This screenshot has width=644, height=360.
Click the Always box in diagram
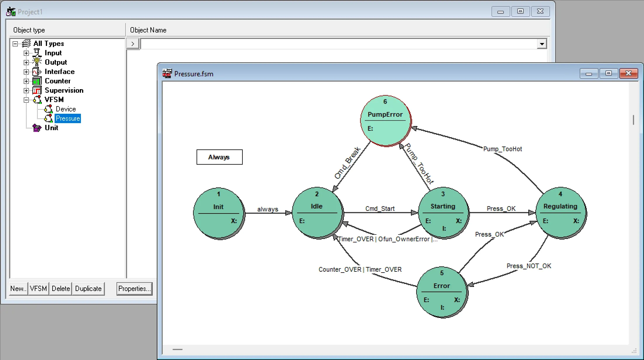[219, 157]
